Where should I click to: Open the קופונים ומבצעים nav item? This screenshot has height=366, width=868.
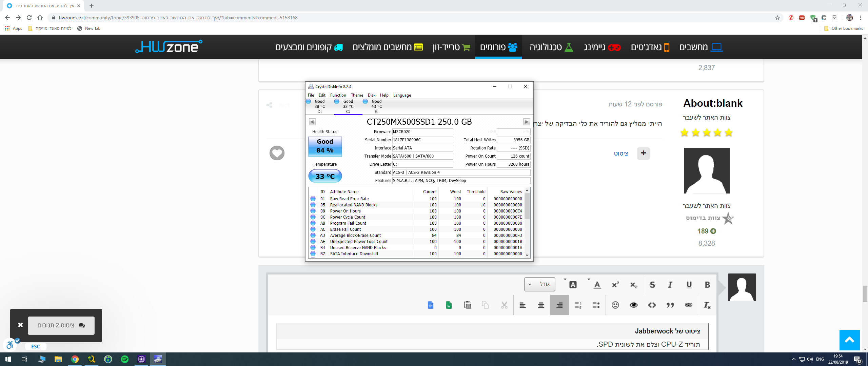point(309,47)
